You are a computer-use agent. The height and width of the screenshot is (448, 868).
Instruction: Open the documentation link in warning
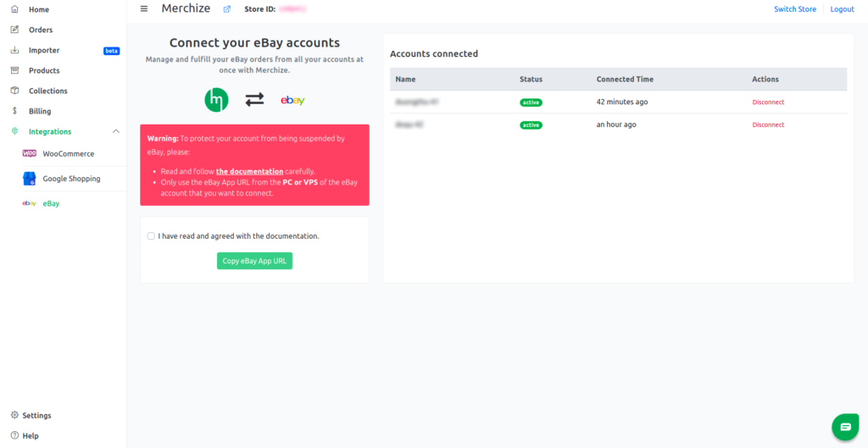click(250, 171)
